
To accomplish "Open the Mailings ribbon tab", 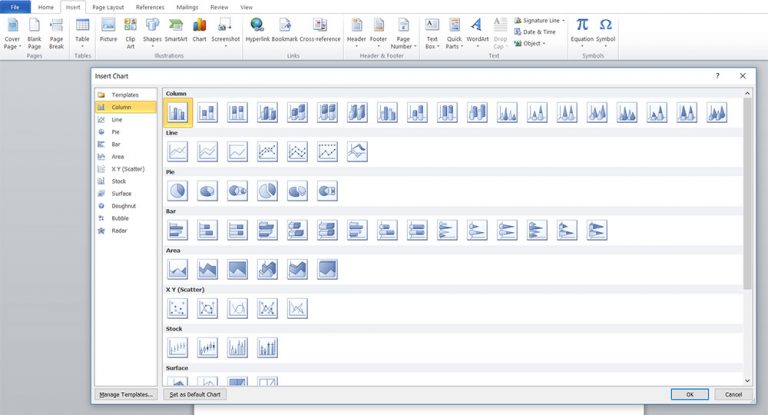I will 187,7.
